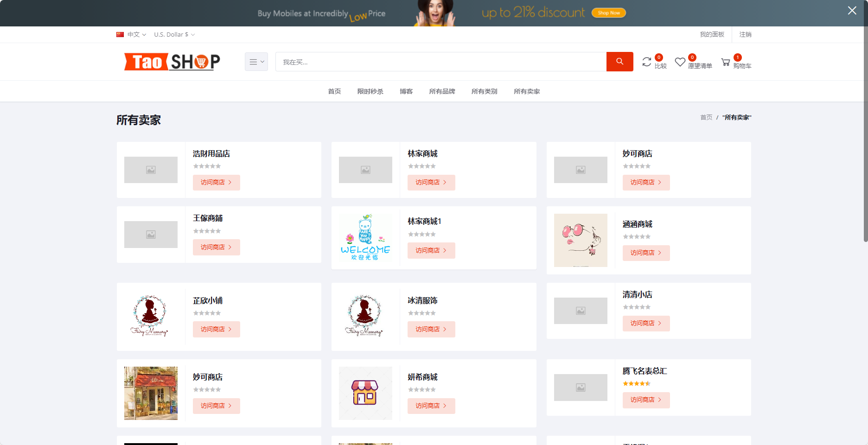Click the 冰清服饰 Fairy Memory logo thumbnail
Image resolution: width=868 pixels, height=445 pixels.
click(365, 317)
